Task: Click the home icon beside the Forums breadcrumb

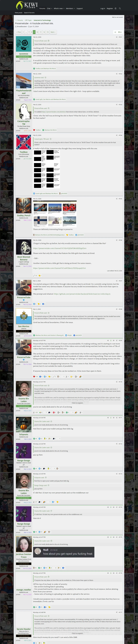Action: coord(16,20)
